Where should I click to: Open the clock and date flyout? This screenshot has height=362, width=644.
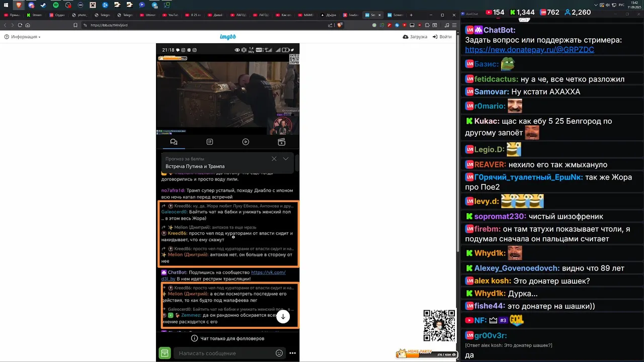(x=635, y=5)
